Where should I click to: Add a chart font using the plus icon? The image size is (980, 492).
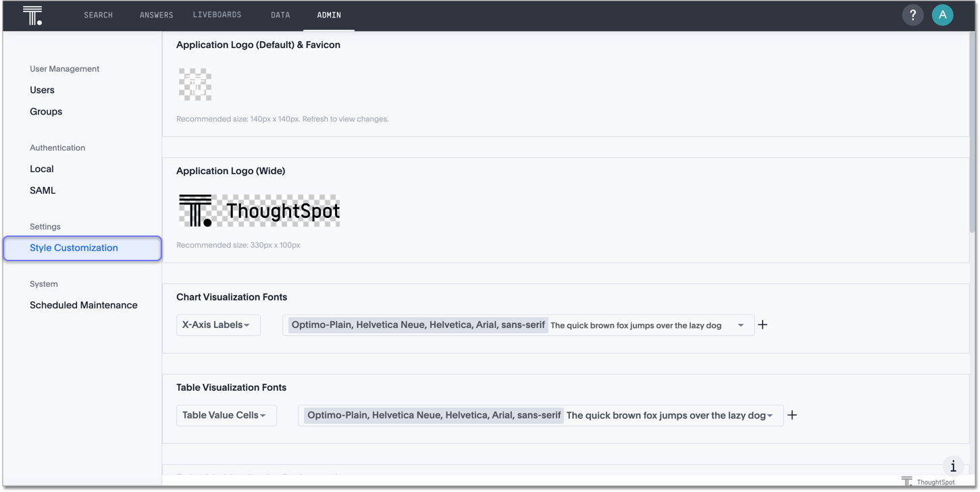(763, 325)
